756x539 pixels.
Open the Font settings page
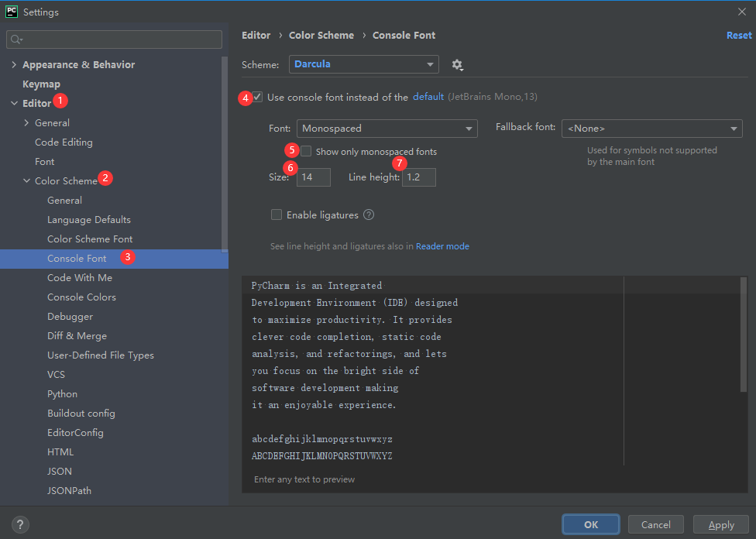coord(44,162)
